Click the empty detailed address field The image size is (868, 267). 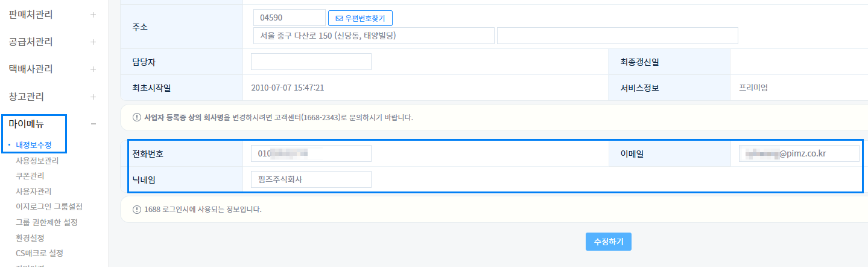pos(617,36)
